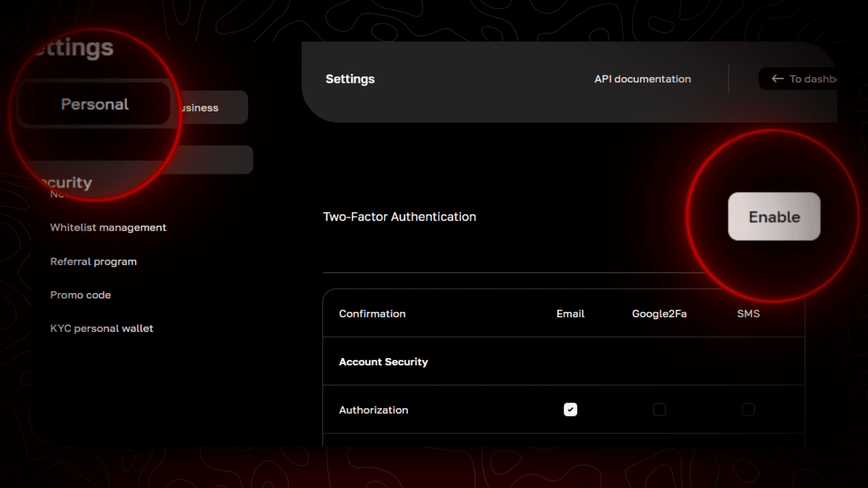Click the Authorization row label
The height and width of the screenshot is (488, 868).
(x=373, y=410)
